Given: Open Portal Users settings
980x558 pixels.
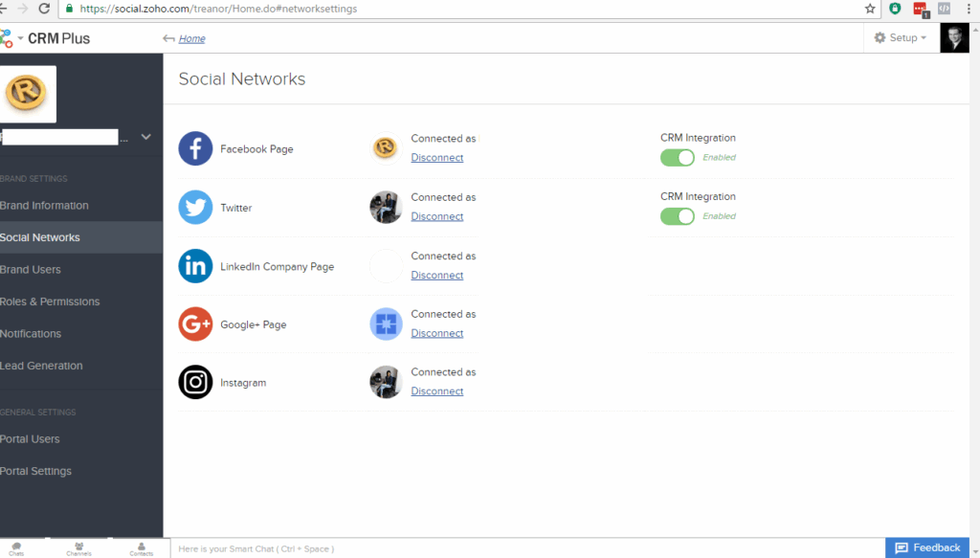Looking at the screenshot, I should (x=30, y=439).
